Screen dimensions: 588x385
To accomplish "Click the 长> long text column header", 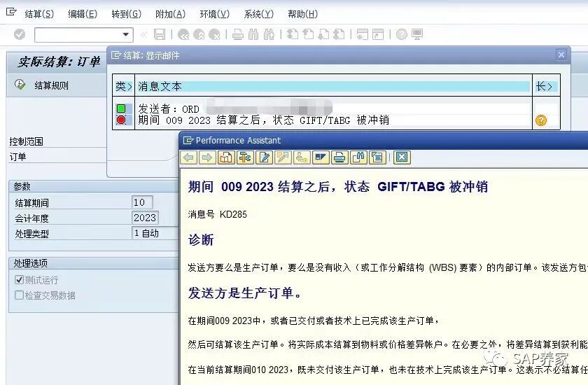I will click(546, 86).
